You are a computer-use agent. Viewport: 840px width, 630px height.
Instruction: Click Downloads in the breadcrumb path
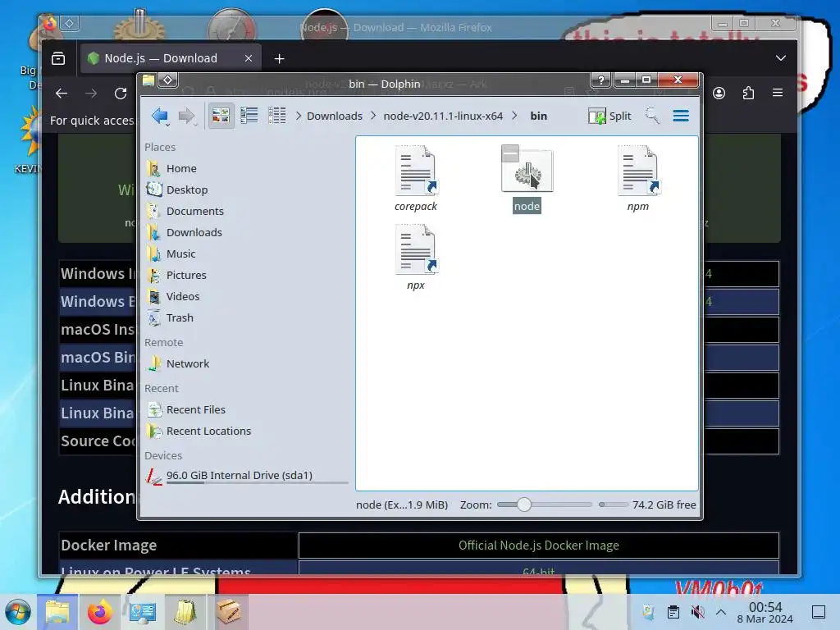click(x=335, y=116)
